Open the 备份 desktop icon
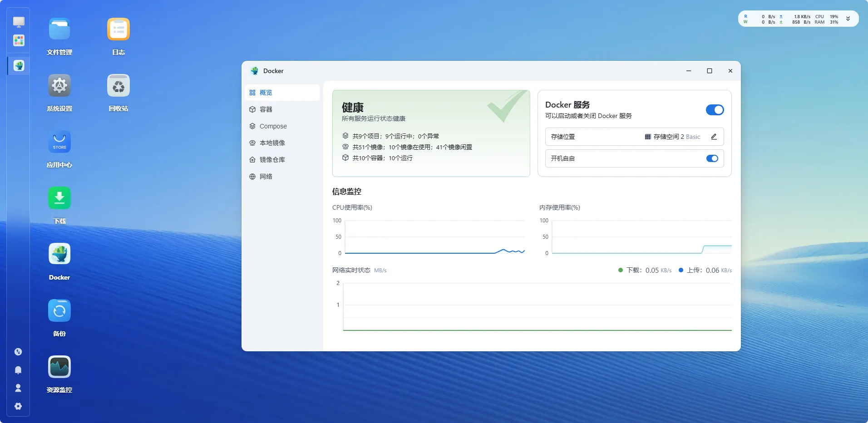This screenshot has width=868, height=423. coord(59,310)
